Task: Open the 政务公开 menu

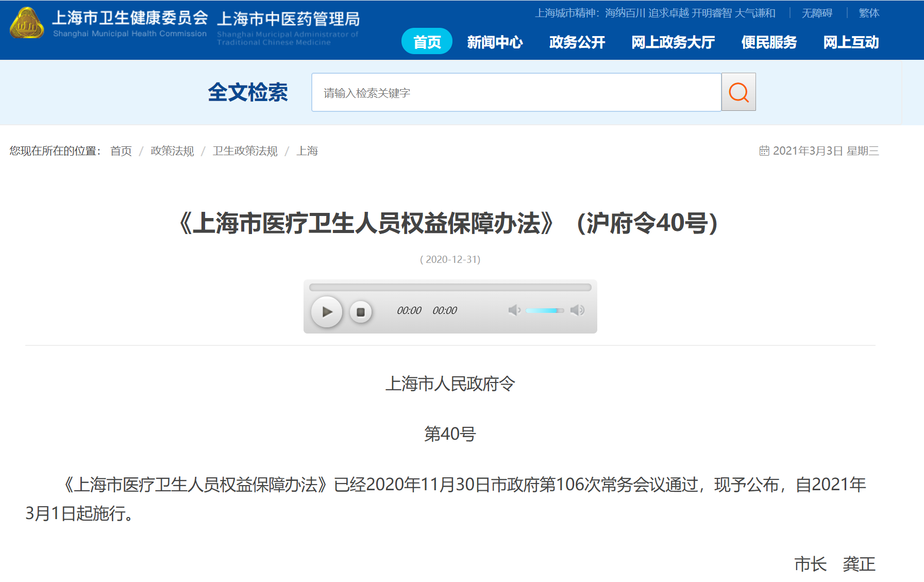Action: (577, 42)
